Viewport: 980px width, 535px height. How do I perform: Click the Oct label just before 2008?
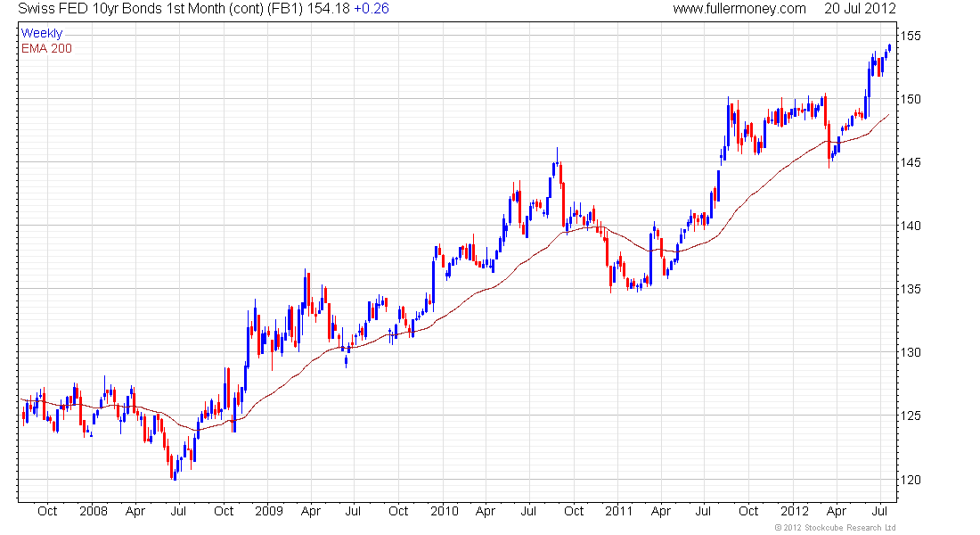(x=47, y=511)
